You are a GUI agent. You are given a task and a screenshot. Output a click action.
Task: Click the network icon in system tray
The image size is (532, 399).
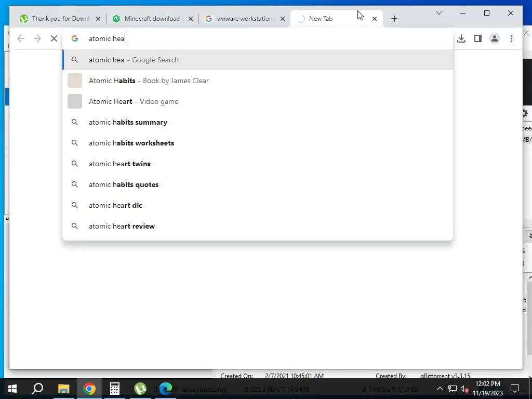[x=453, y=389]
